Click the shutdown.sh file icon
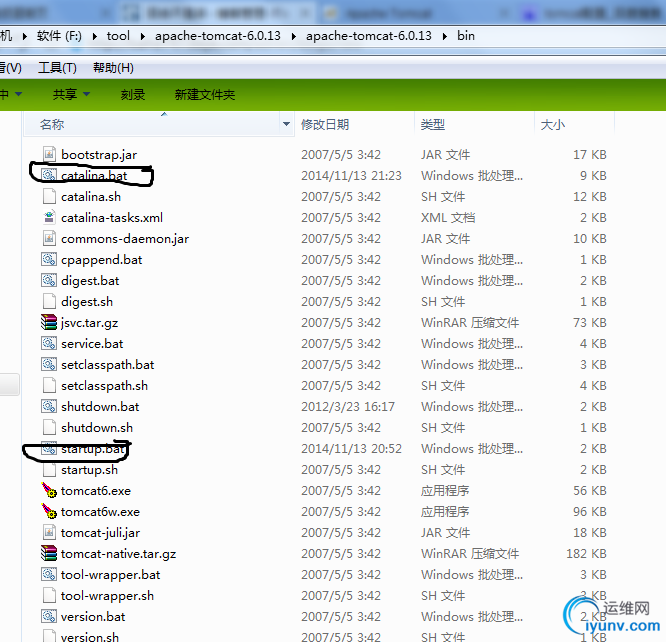 49,427
